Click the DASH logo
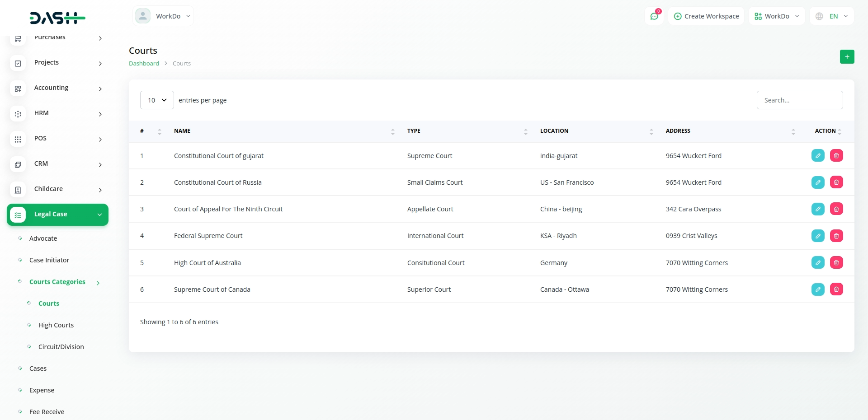Screen dimensions: 868x420 pos(57,18)
